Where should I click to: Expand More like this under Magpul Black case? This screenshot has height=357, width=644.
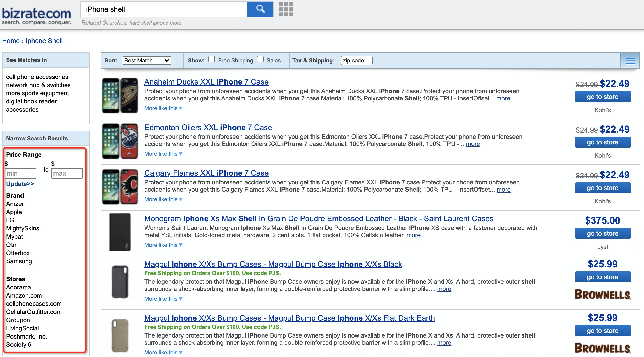pyautogui.click(x=163, y=299)
